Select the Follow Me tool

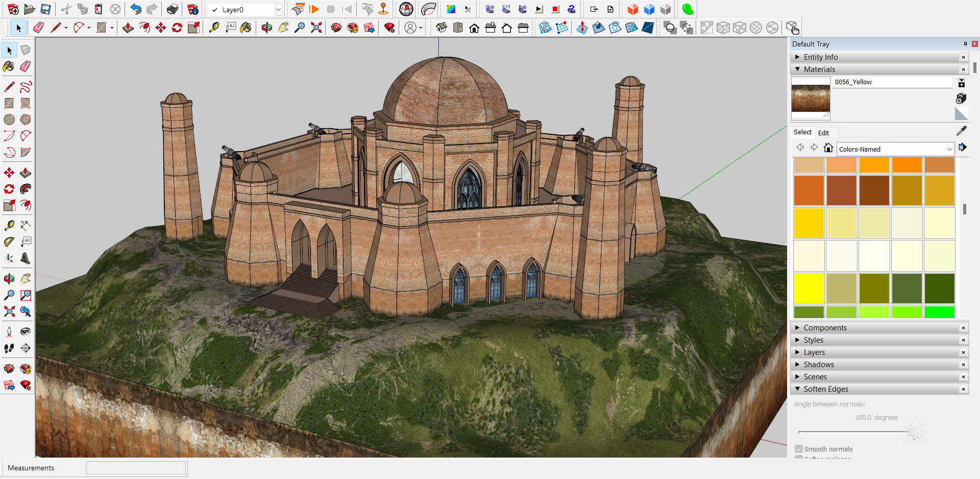[26, 189]
